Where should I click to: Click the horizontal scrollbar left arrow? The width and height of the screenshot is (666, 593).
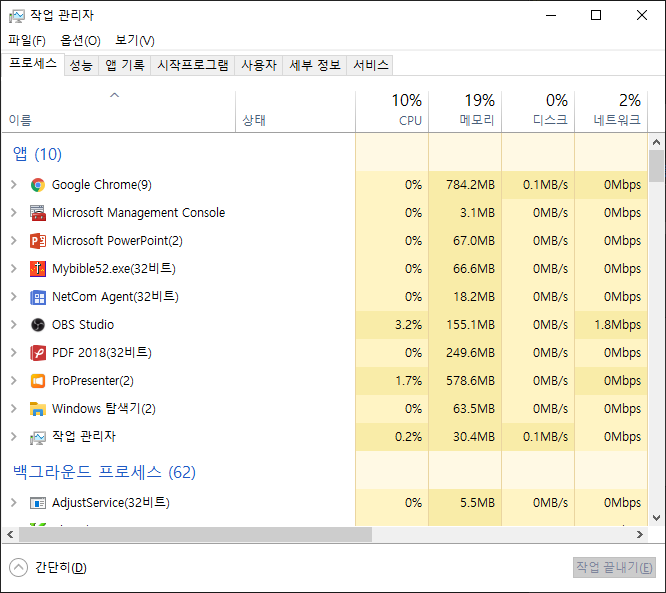click(10, 534)
